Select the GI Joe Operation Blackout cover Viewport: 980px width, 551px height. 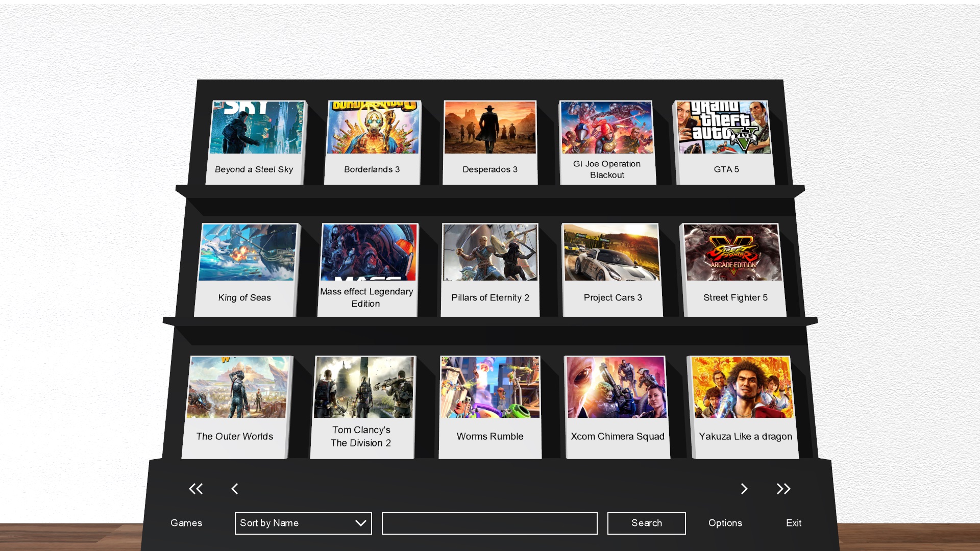pyautogui.click(x=607, y=128)
